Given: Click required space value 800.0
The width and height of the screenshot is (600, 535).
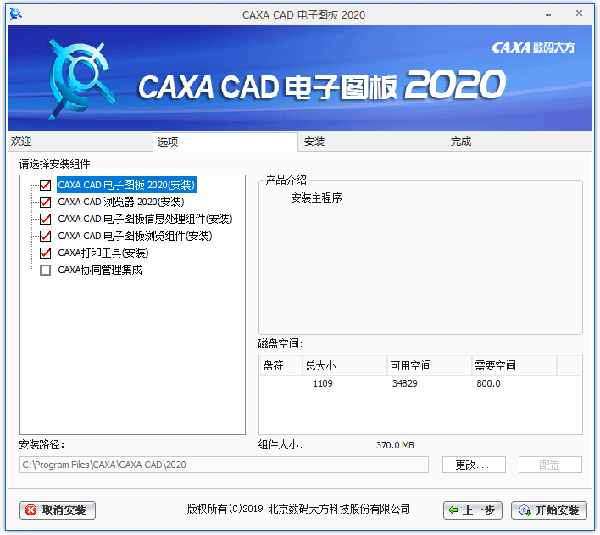Looking at the screenshot, I should click(488, 384).
